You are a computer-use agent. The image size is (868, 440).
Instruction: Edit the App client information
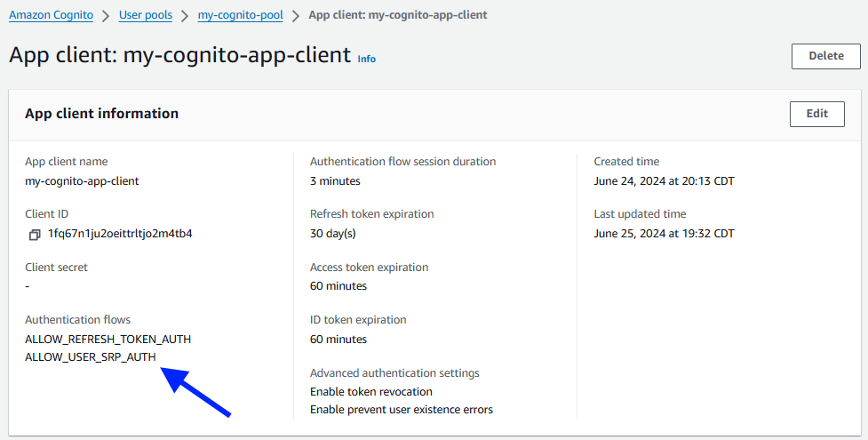(x=817, y=114)
